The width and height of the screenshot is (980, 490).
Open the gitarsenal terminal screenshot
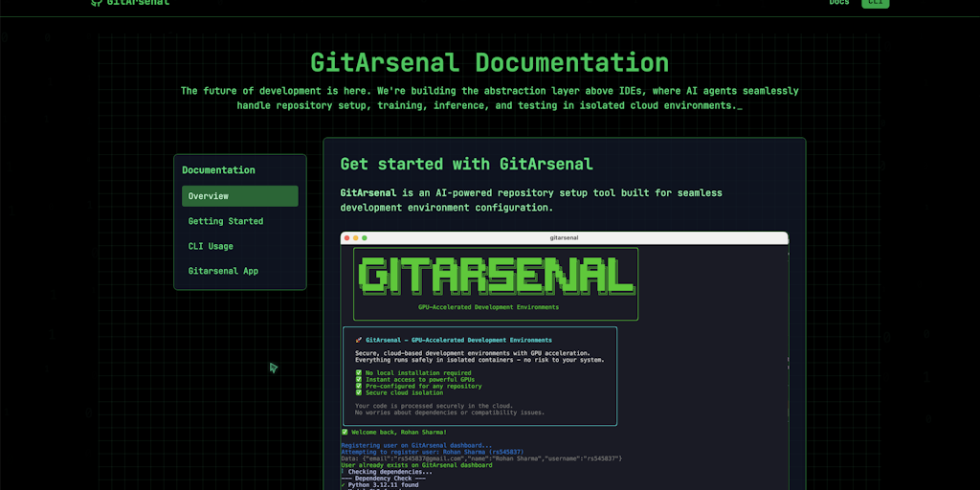coord(565,361)
